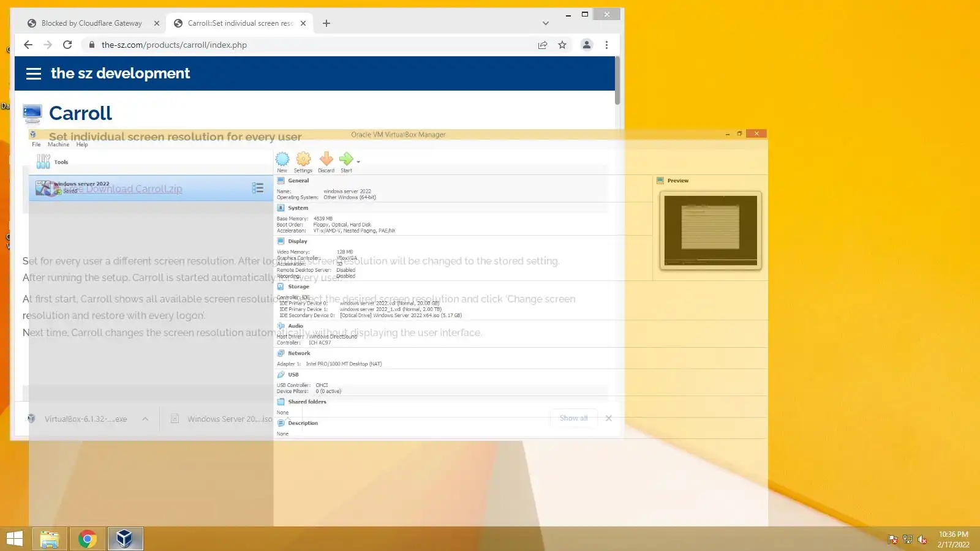Switch to Chrome on the taskbar

pyautogui.click(x=88, y=539)
